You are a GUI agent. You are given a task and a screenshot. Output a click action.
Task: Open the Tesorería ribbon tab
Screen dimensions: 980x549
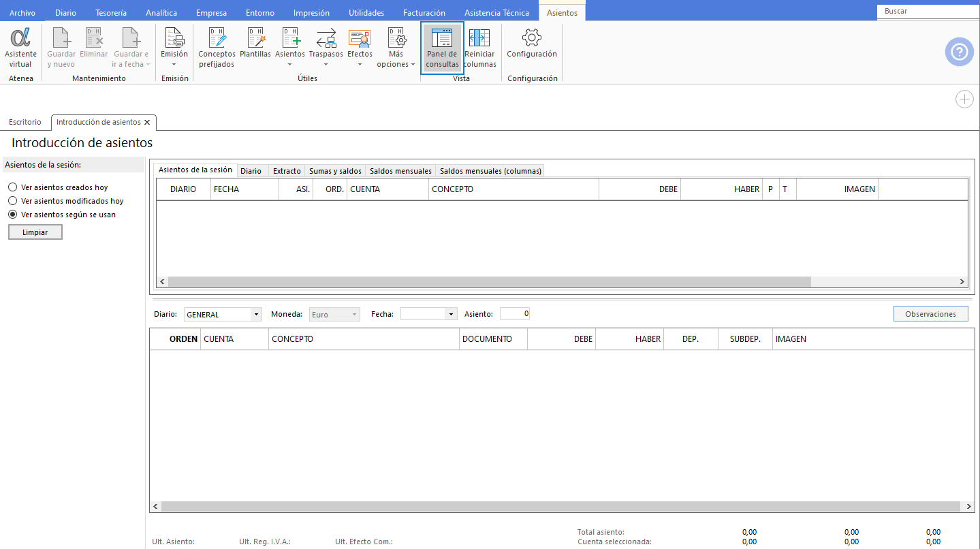click(111, 12)
